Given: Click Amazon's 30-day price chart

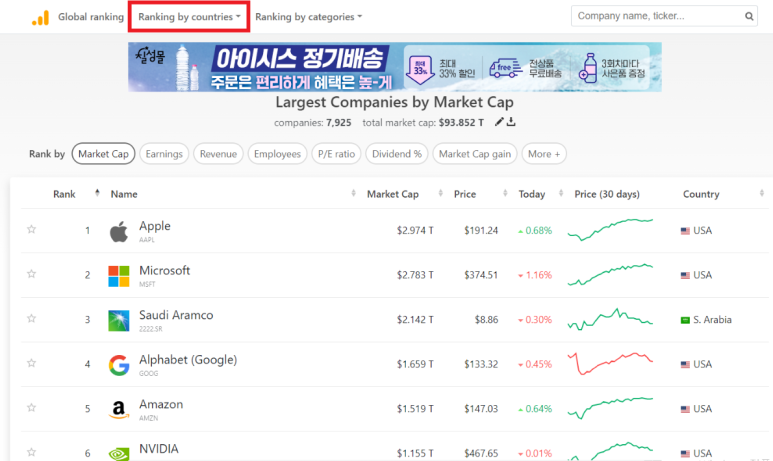Looking at the screenshot, I should [610, 408].
